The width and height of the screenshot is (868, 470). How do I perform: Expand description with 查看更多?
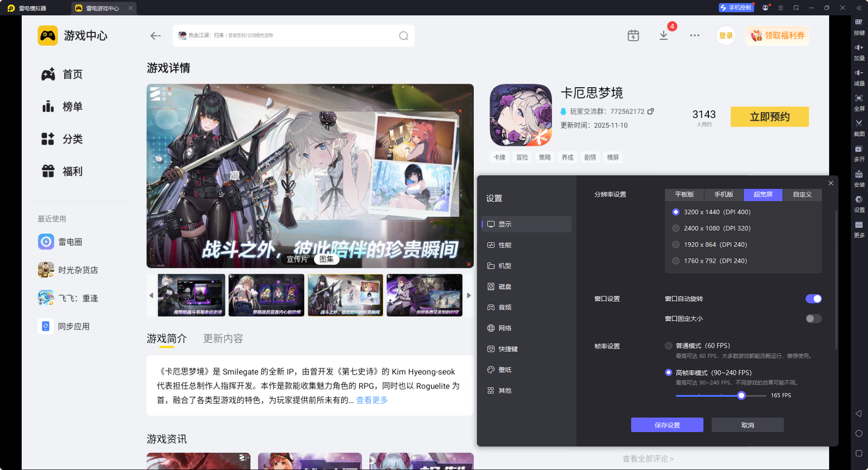(x=372, y=400)
